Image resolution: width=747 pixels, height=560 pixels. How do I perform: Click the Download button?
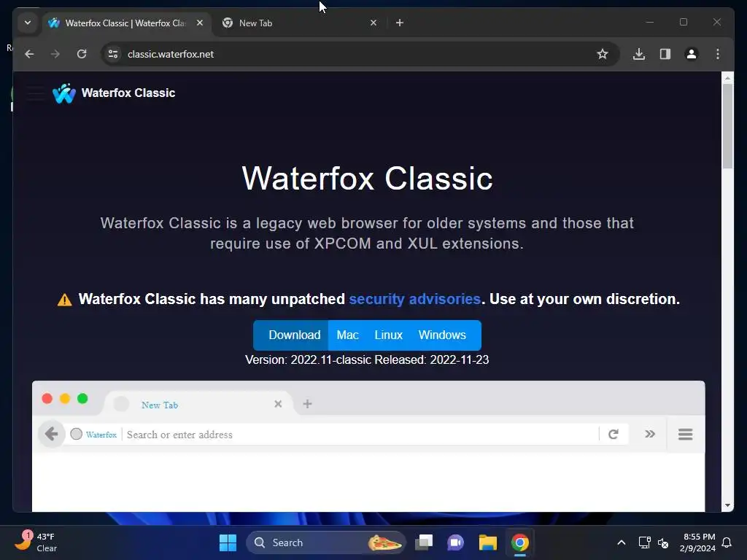290,335
